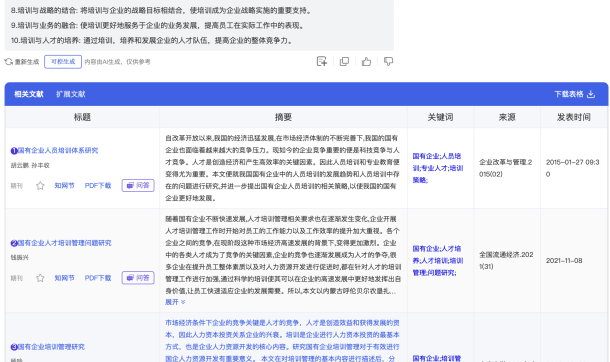
Task: Open third article 国有企业培训管理研究
Action: 51,347
